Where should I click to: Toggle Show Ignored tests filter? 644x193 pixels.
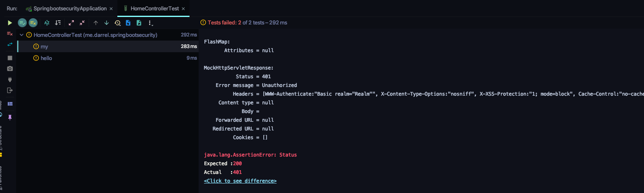pos(33,23)
